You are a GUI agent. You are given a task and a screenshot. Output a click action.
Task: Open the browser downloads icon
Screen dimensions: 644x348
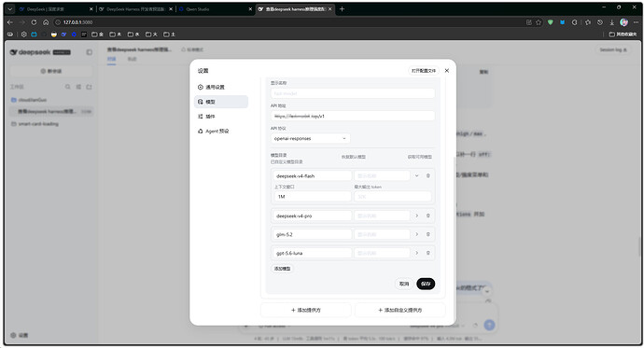[x=612, y=22]
